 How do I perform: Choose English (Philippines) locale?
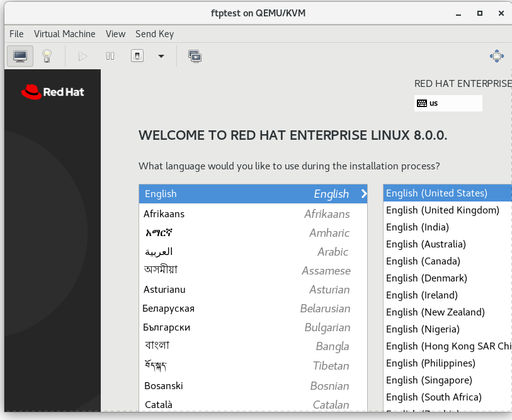click(x=447, y=363)
